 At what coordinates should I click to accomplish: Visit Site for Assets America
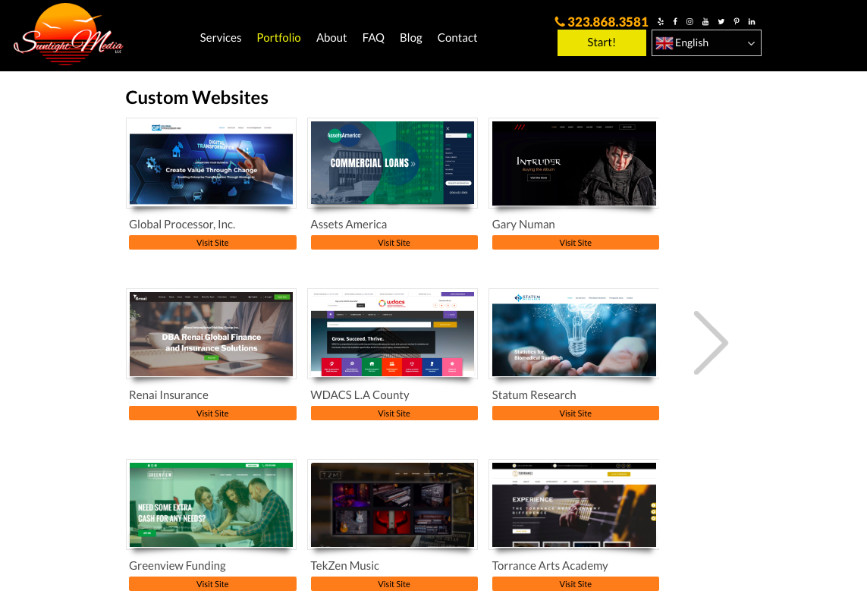point(394,242)
